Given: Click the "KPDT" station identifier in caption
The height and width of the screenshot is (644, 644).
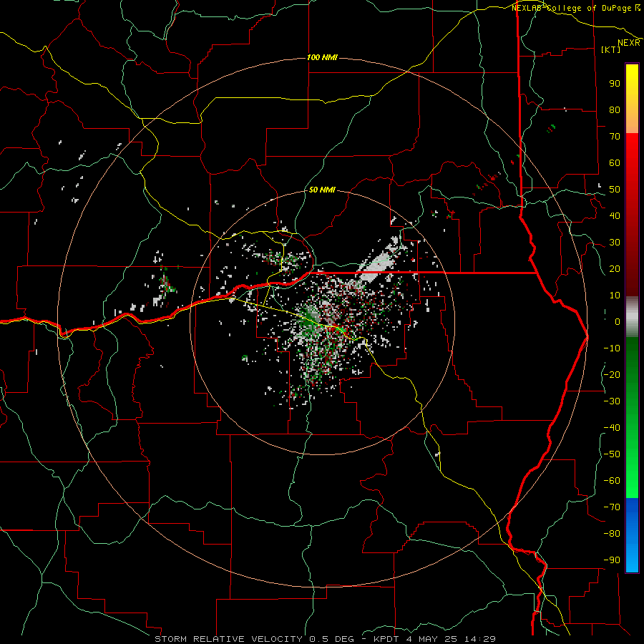Looking at the screenshot, I should [x=385, y=639].
